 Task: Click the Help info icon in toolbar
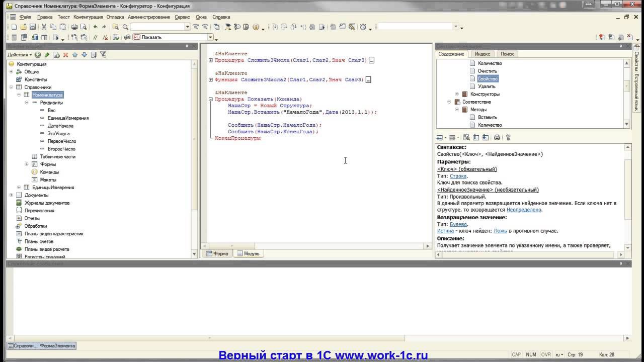pyautogui.click(x=256, y=27)
